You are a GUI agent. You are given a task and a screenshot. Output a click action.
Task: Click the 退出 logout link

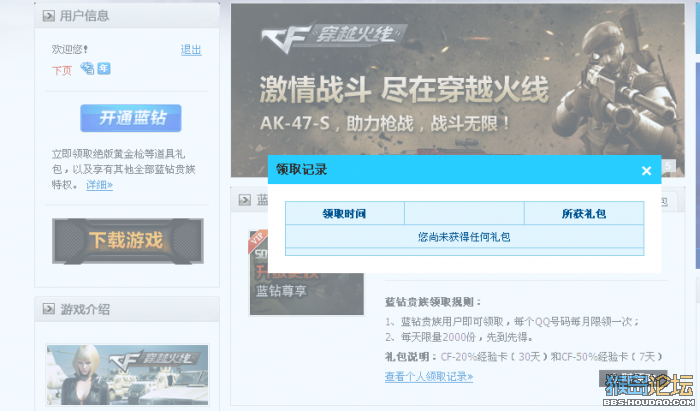(191, 50)
